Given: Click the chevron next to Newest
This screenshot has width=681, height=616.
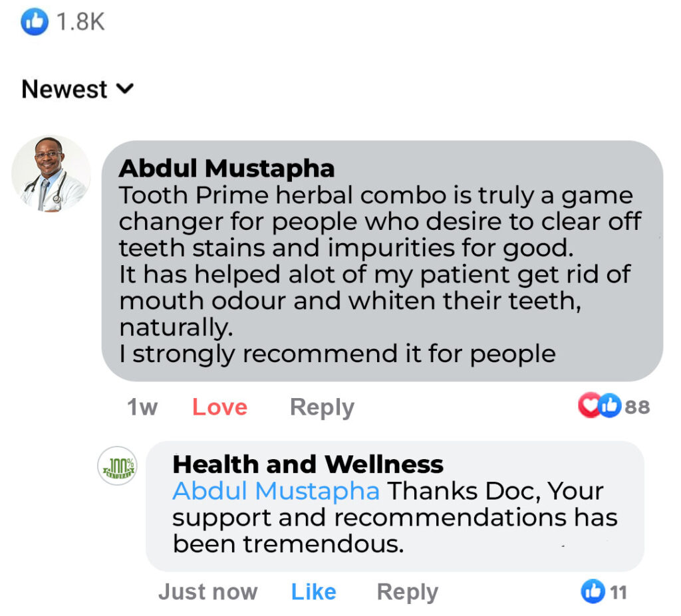Looking at the screenshot, I should [125, 88].
